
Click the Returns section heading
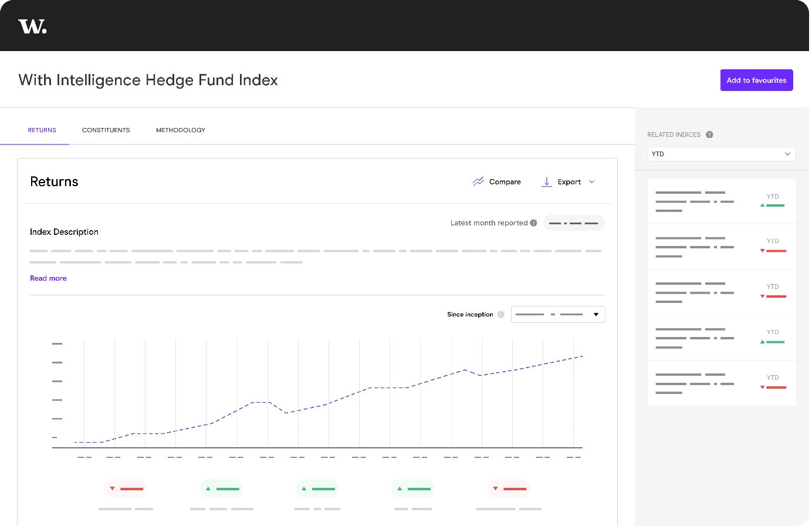(54, 182)
